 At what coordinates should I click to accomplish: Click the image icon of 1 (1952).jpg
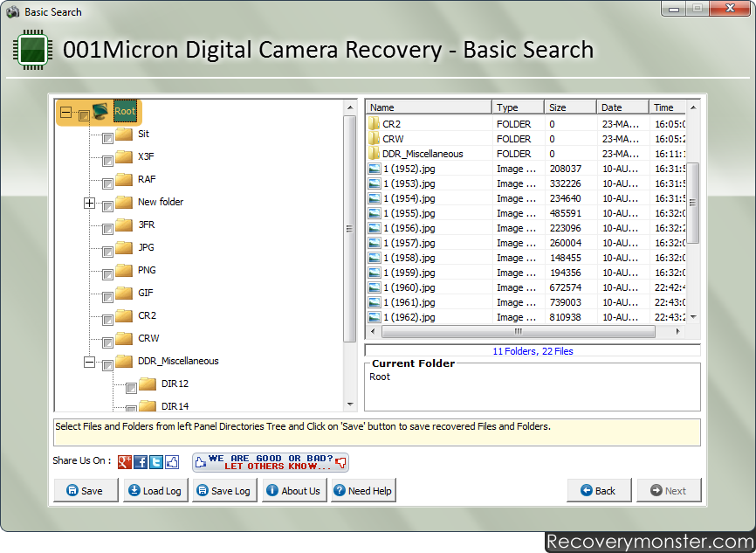click(x=375, y=169)
